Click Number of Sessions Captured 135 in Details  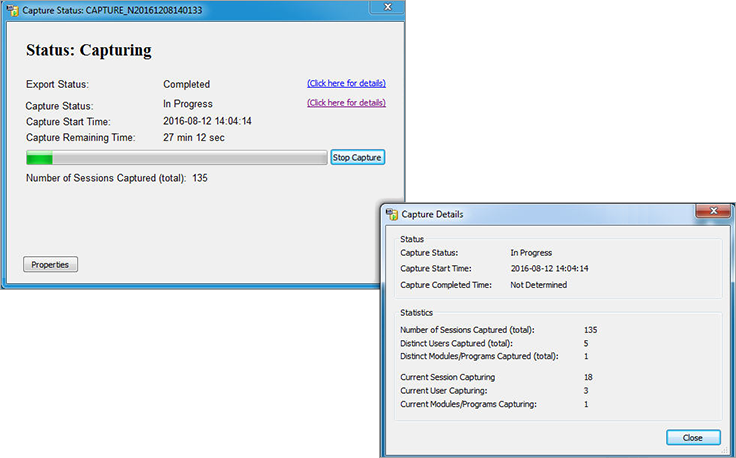(590, 330)
